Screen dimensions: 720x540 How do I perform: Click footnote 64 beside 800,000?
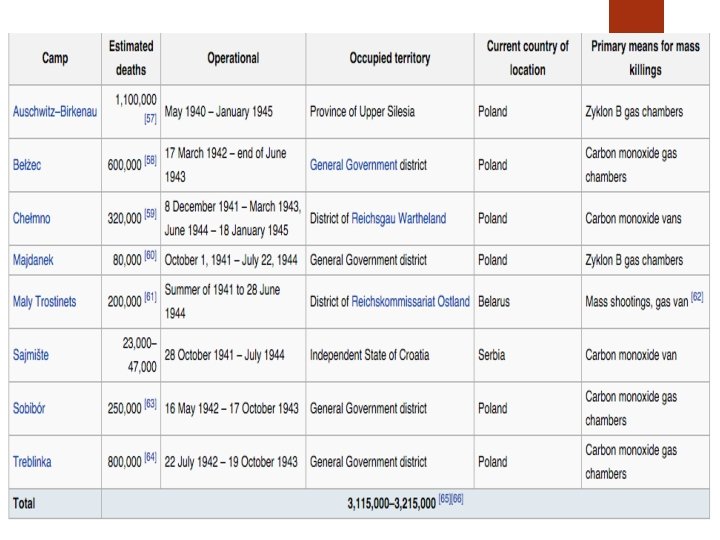151,457
